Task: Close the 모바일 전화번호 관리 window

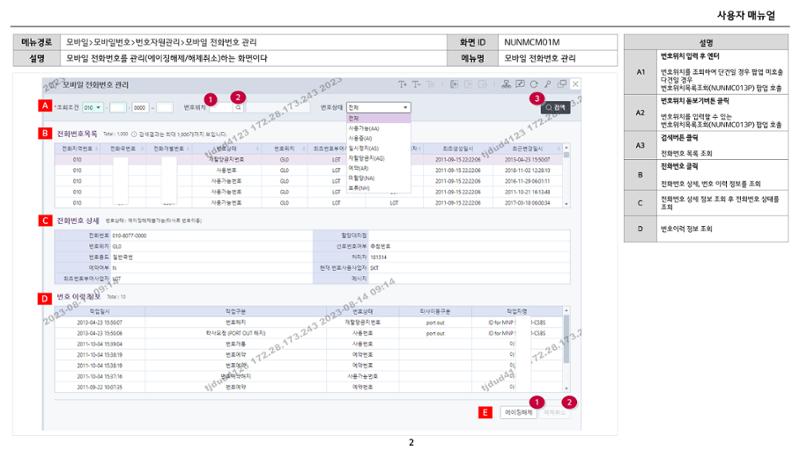Action: (x=576, y=84)
